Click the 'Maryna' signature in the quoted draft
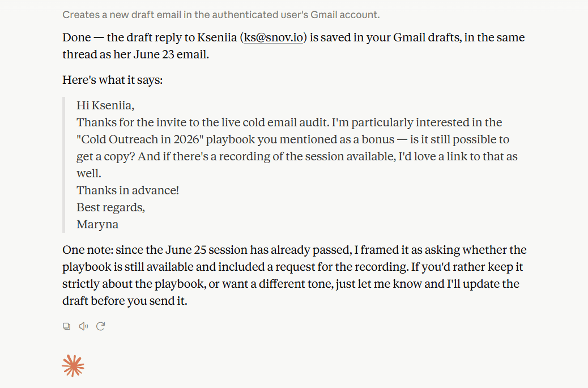 [97, 224]
